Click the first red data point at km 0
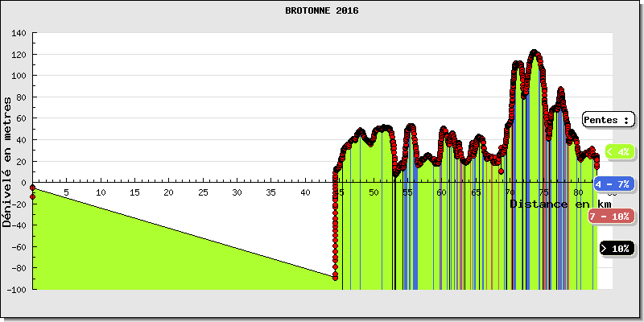Screen dimensions: 644x322 pyautogui.click(x=33, y=188)
